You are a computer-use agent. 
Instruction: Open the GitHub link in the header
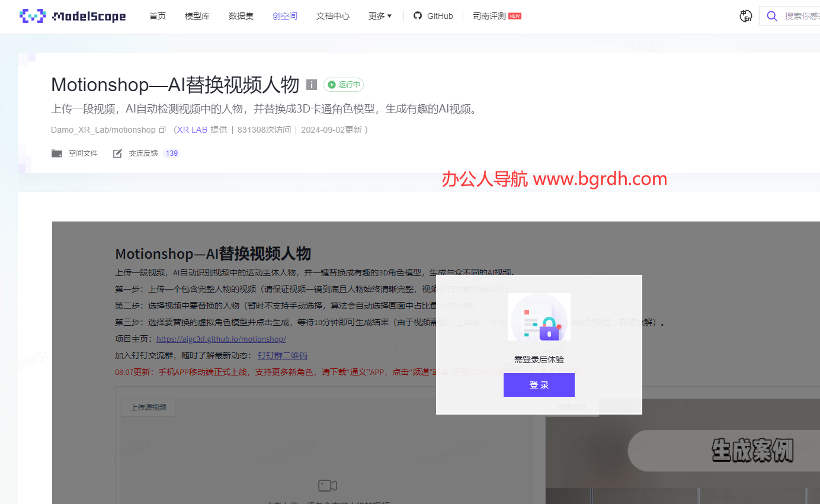pyautogui.click(x=433, y=16)
